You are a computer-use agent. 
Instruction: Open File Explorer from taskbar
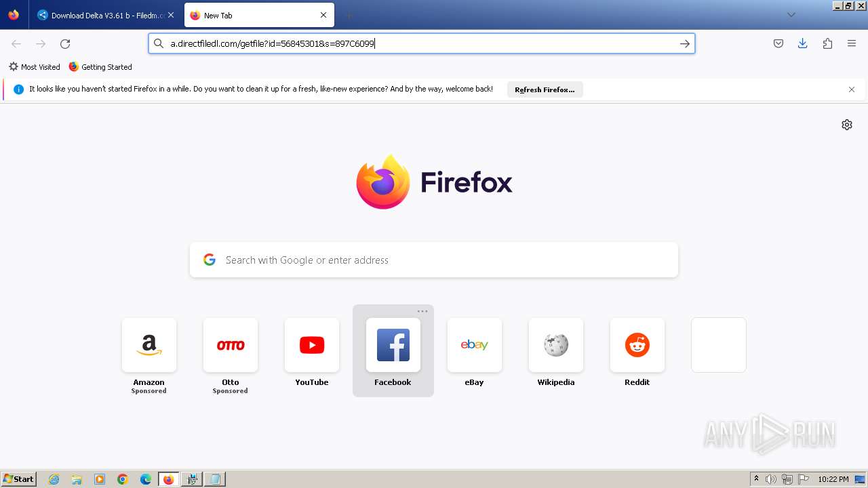[77, 479]
